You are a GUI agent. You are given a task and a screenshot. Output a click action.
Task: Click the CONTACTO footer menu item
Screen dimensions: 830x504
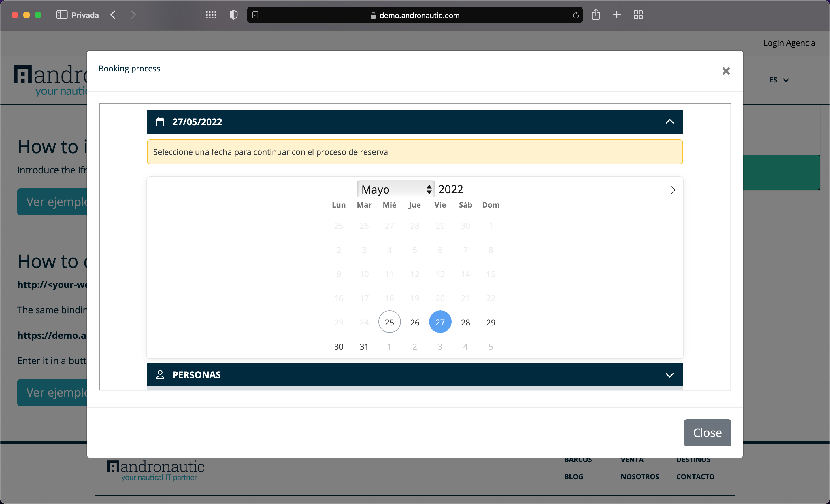(695, 477)
